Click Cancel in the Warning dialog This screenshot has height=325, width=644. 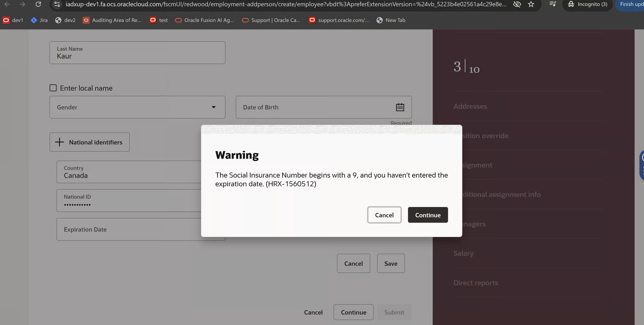point(384,215)
